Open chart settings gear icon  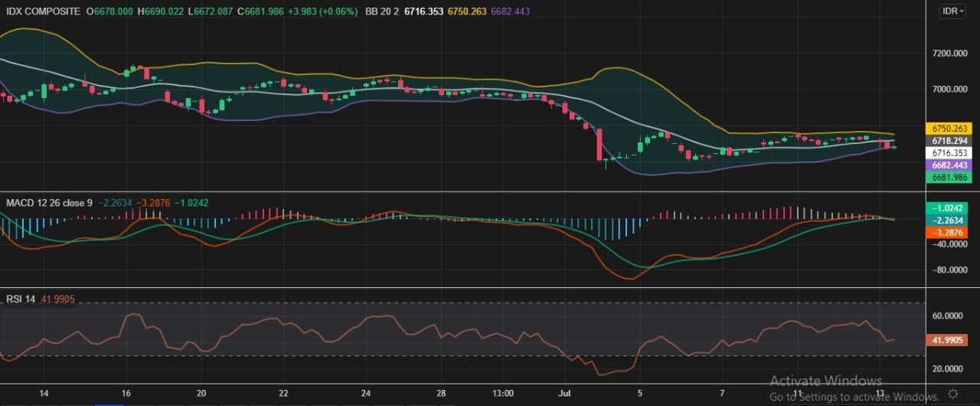tap(953, 393)
